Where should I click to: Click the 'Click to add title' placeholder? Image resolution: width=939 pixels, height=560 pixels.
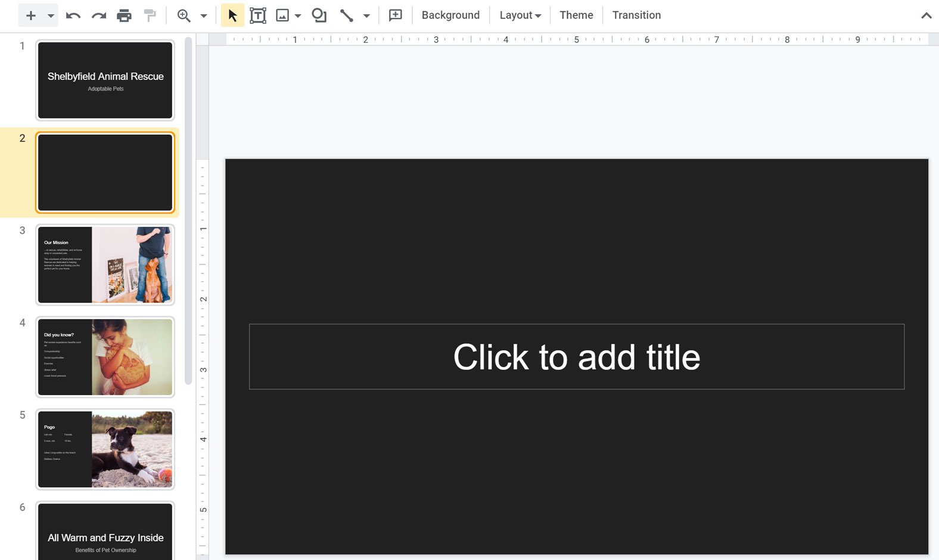point(577,357)
